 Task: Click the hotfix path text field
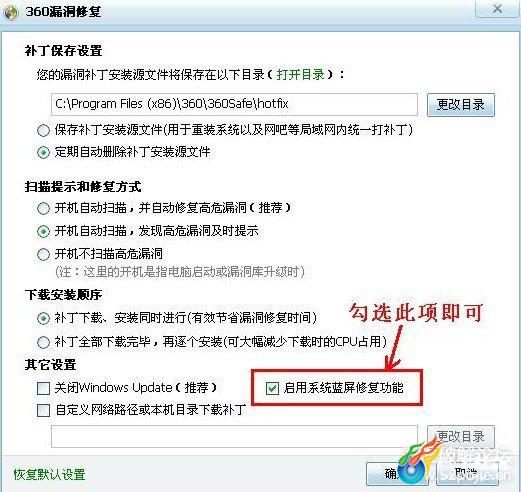[234, 104]
